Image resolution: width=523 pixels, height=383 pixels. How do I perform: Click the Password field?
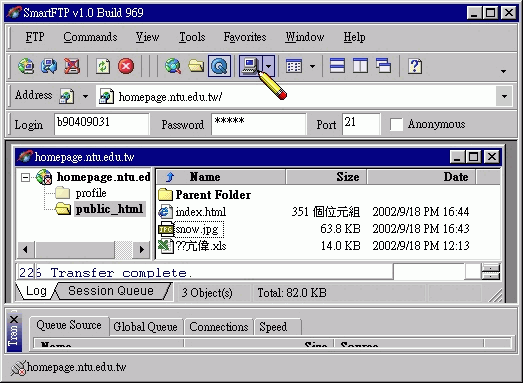258,124
